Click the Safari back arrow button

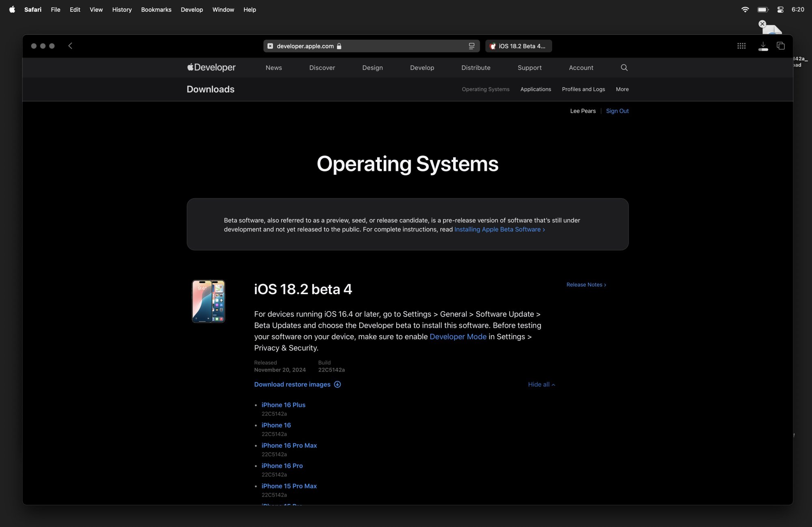[70, 46]
